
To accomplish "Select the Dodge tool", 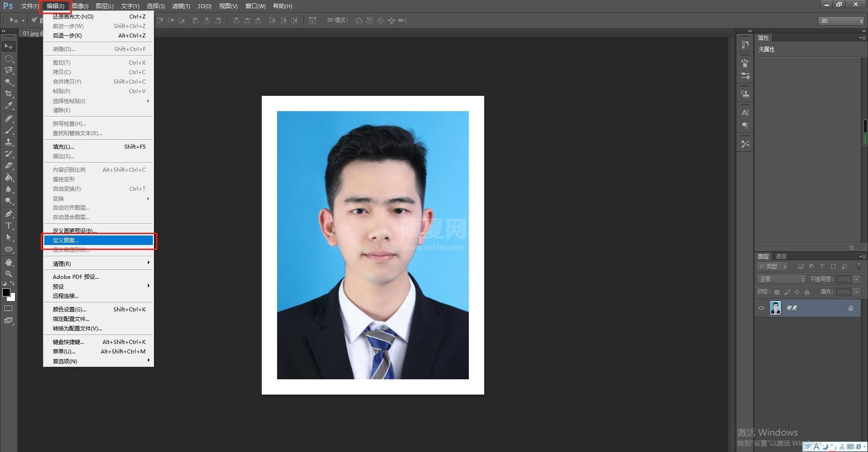I will click(x=9, y=201).
